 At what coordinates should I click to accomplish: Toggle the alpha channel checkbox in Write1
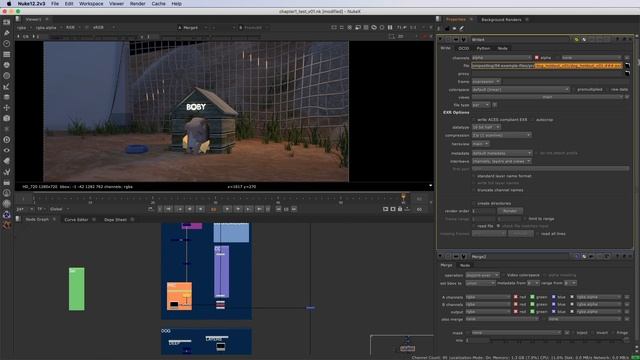[537, 58]
